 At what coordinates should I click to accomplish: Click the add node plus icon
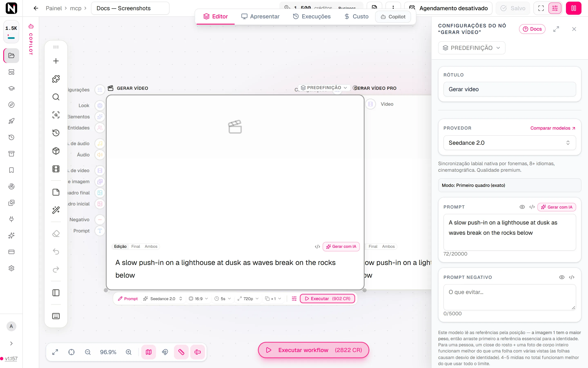[56, 61]
